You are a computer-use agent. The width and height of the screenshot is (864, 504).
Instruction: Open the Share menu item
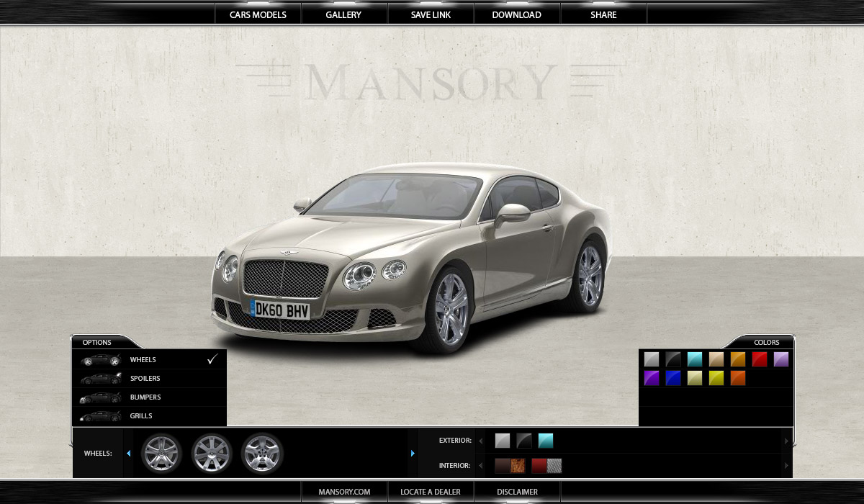603,14
